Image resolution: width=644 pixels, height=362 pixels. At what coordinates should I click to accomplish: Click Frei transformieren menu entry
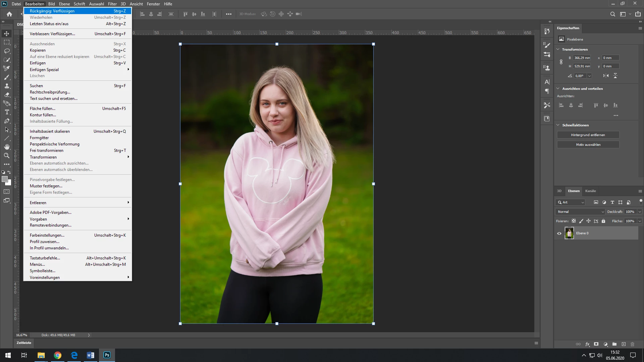click(47, 150)
